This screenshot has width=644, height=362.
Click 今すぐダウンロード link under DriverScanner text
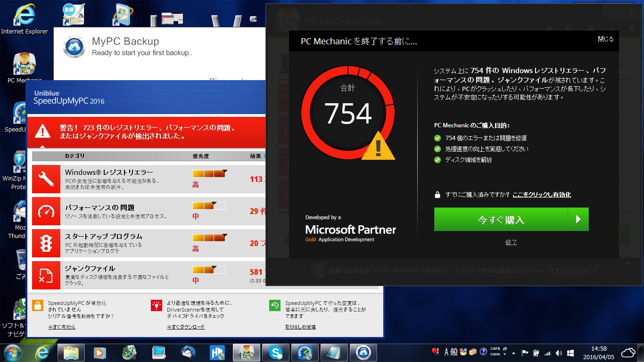pos(186,327)
